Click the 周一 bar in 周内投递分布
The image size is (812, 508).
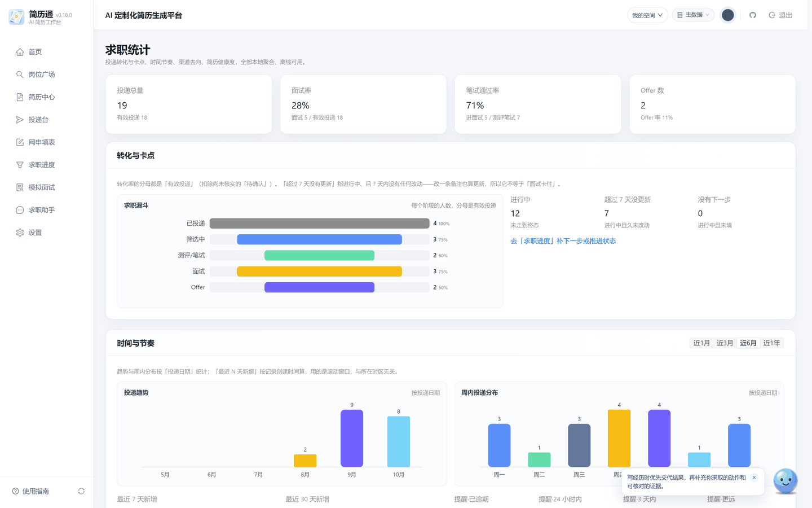click(x=499, y=445)
